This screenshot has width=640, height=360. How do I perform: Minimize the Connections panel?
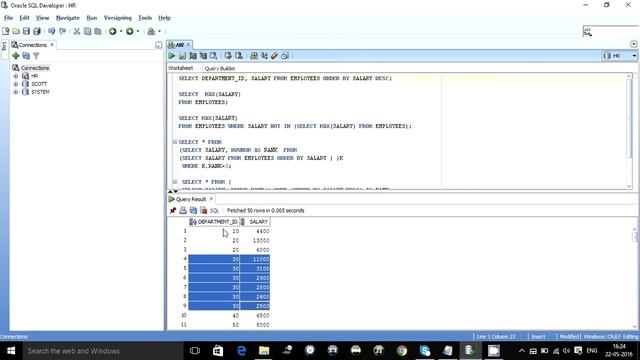158,45
